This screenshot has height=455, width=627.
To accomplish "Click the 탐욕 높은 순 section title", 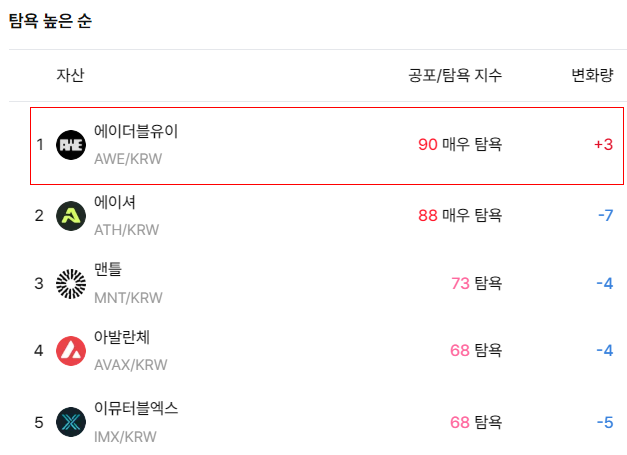I will coord(50,21).
